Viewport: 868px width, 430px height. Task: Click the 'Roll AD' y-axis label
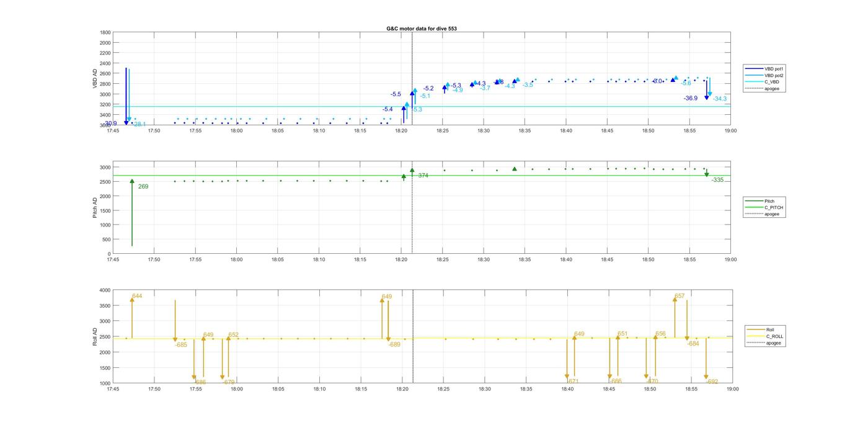pyautogui.click(x=95, y=337)
